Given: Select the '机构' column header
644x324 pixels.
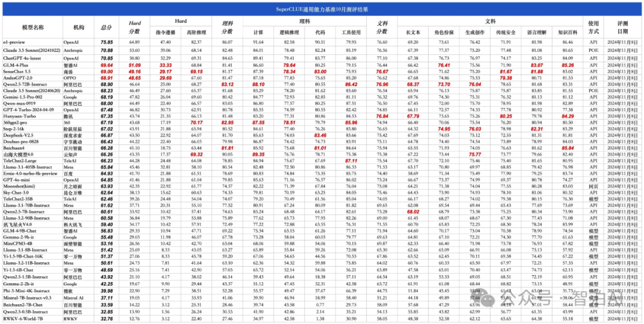Looking at the screenshot, I should point(79,27).
